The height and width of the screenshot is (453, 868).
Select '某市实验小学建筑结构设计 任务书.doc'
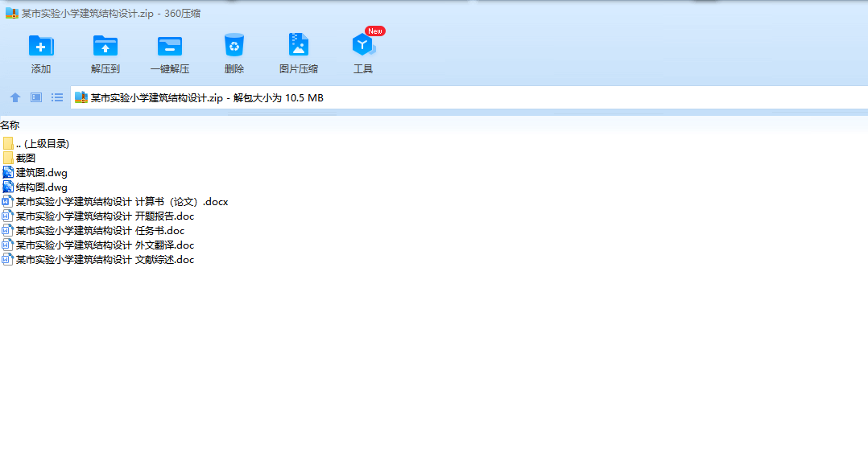pos(100,231)
